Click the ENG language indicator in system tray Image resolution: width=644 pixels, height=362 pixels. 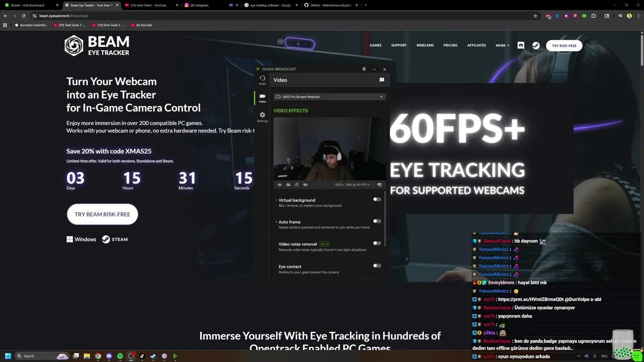[604, 356]
